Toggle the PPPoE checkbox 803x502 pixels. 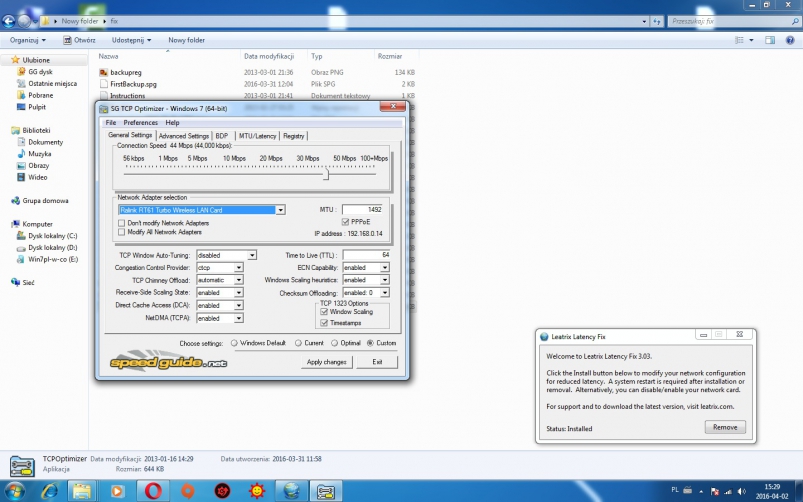point(345,221)
